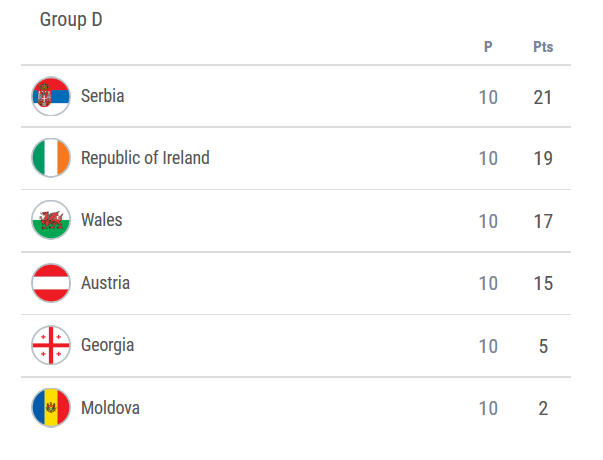Click Serbia's 21 points value
This screenshot has width=603, height=460.
coord(543,97)
